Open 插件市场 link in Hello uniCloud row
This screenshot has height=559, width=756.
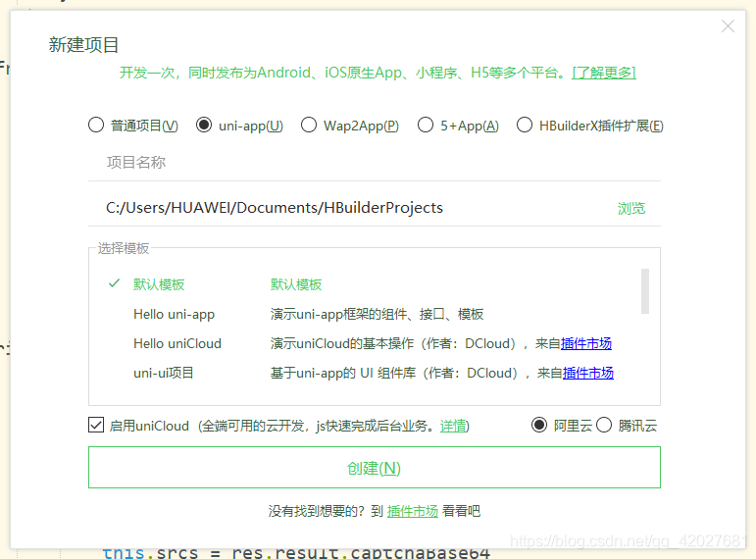(585, 344)
